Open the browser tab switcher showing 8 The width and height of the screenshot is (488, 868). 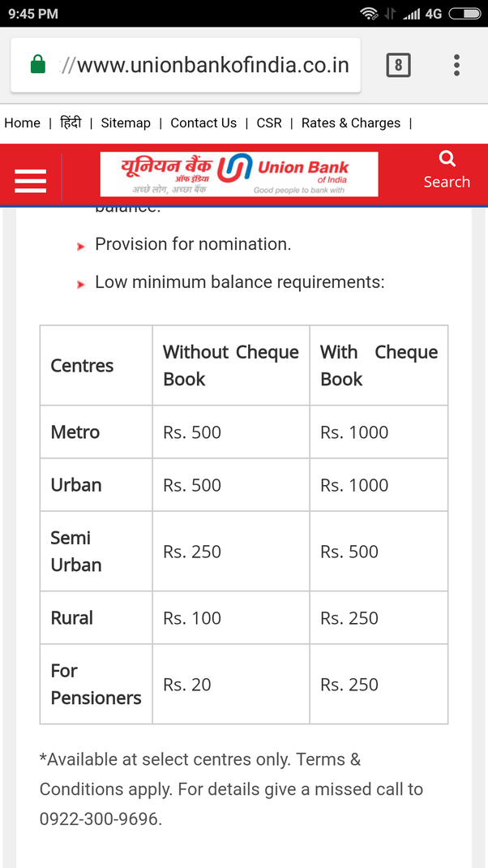tap(398, 65)
